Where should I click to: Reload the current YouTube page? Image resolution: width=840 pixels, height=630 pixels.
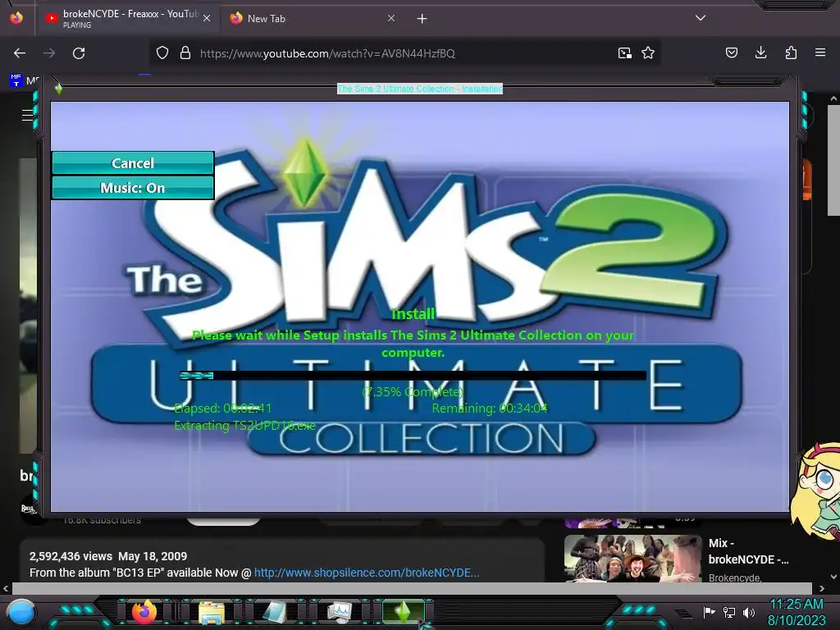[79, 53]
